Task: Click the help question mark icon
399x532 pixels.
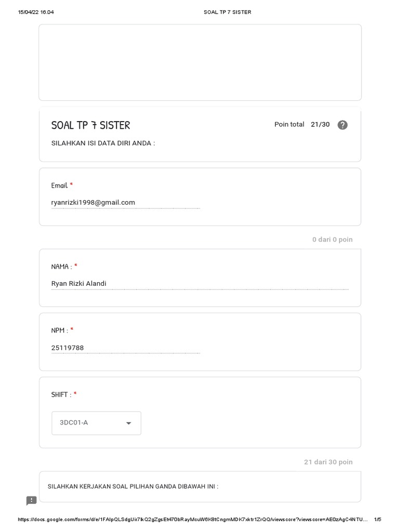Action: [x=342, y=125]
